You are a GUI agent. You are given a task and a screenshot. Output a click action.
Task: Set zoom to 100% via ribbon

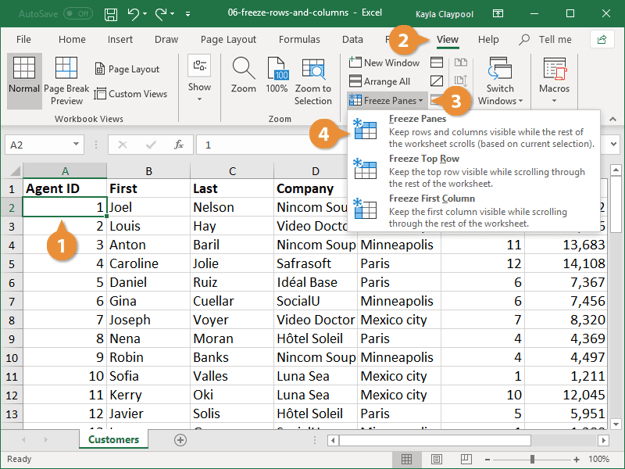tap(276, 76)
